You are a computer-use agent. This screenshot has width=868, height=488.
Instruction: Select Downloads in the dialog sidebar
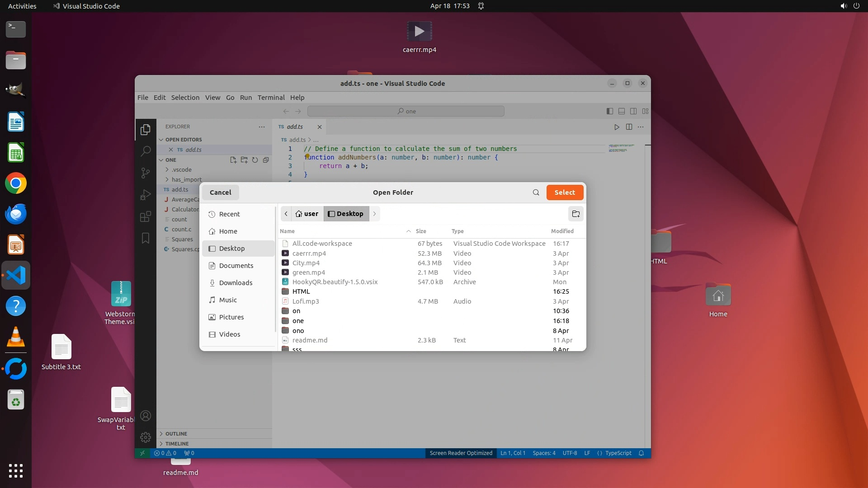pyautogui.click(x=236, y=283)
